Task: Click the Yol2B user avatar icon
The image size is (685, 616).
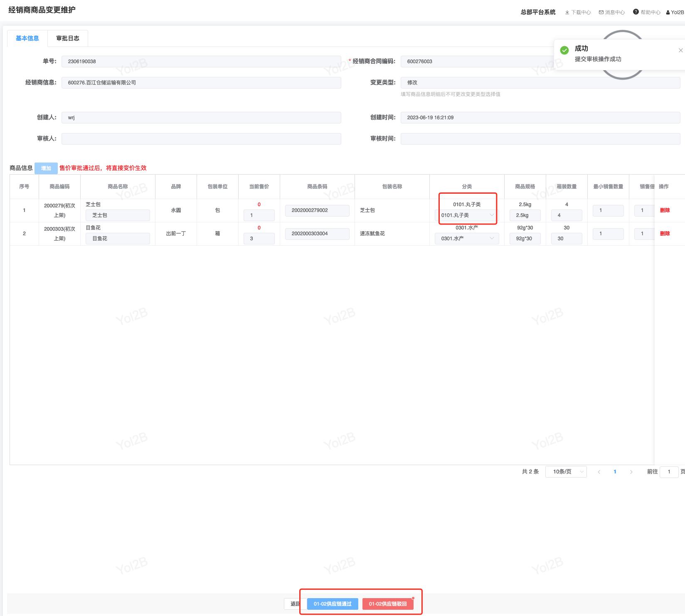Action: (x=668, y=12)
